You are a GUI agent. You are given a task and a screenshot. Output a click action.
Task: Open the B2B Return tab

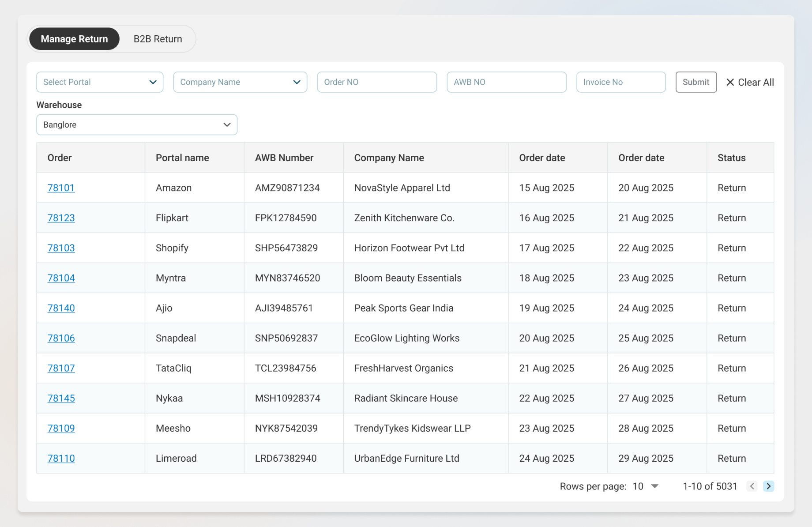pos(158,39)
